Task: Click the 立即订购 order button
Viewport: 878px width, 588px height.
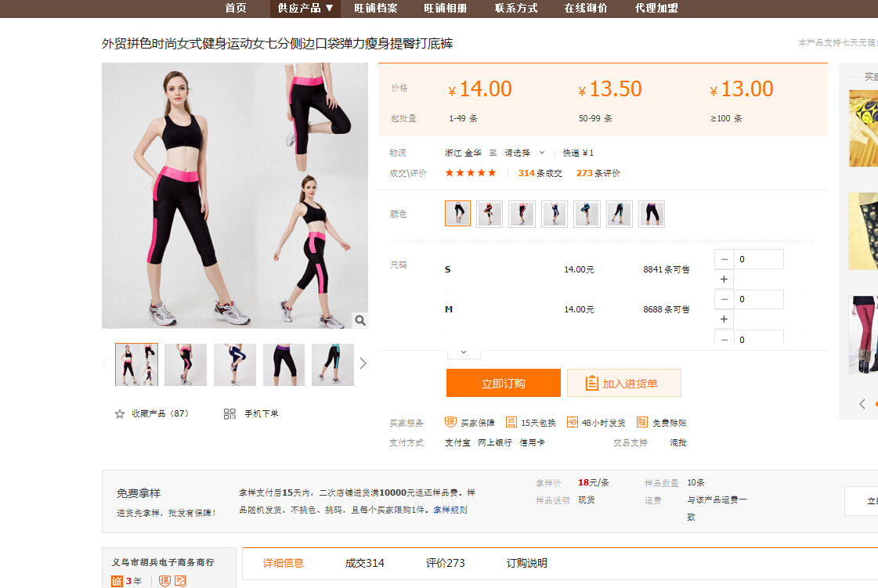Action: point(503,384)
